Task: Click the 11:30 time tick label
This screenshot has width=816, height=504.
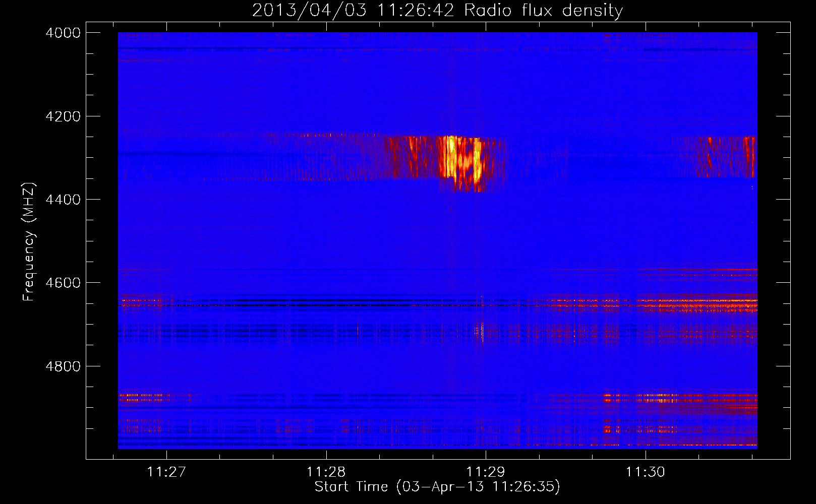Action: (646, 472)
